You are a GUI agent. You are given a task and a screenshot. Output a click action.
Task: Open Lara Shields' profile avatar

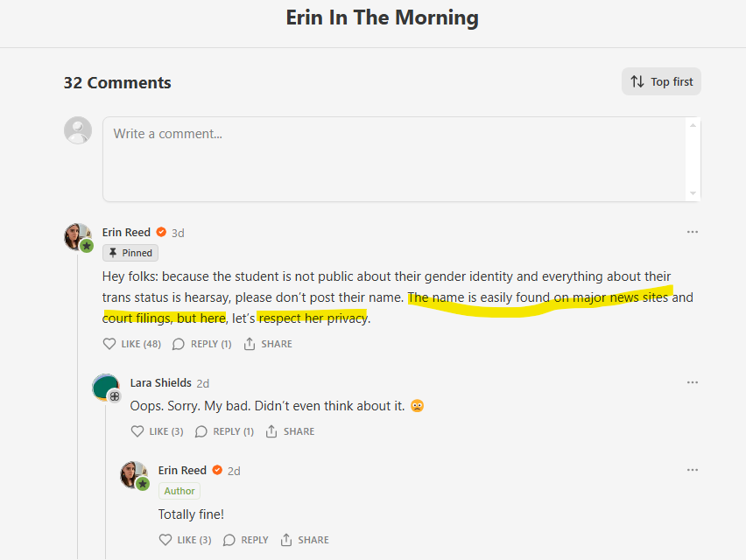click(x=105, y=387)
